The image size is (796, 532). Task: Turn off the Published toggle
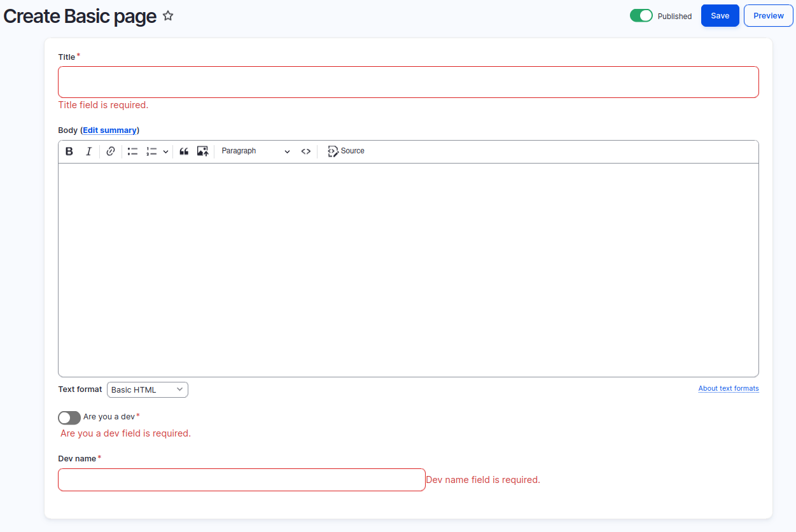tap(641, 16)
